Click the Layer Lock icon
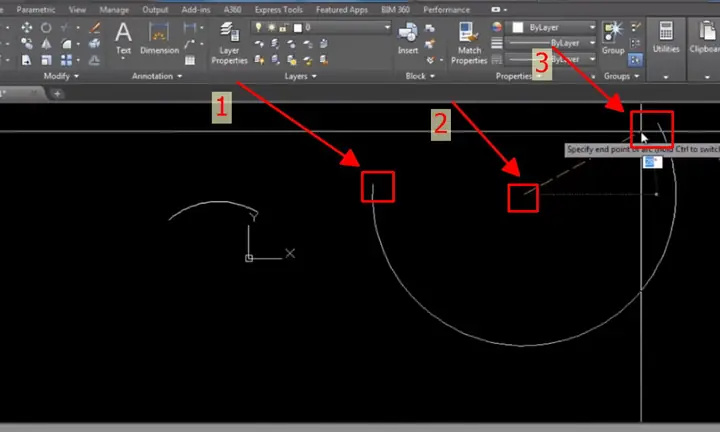 (x=308, y=44)
